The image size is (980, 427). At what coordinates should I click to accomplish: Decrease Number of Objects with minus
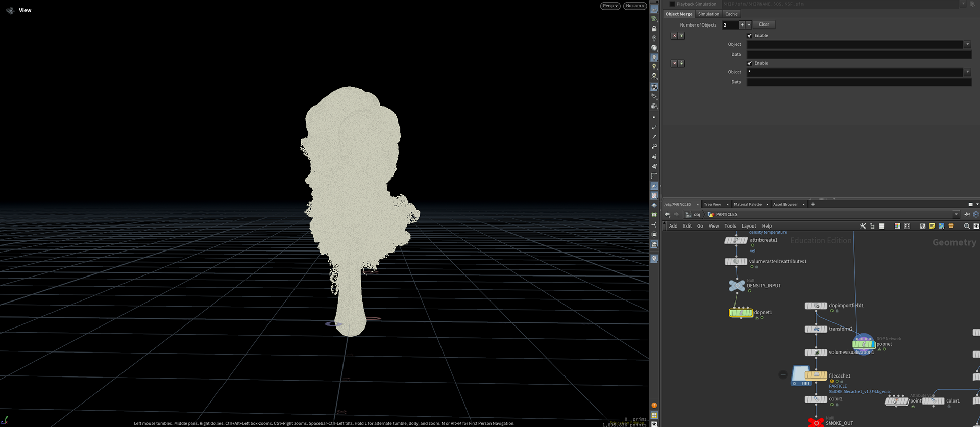pyautogui.click(x=749, y=24)
